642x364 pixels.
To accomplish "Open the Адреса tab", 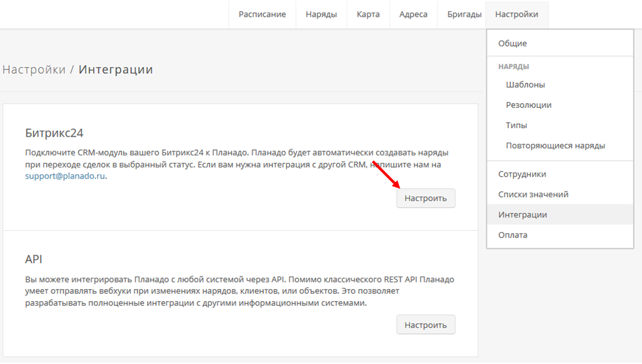I will coord(413,14).
